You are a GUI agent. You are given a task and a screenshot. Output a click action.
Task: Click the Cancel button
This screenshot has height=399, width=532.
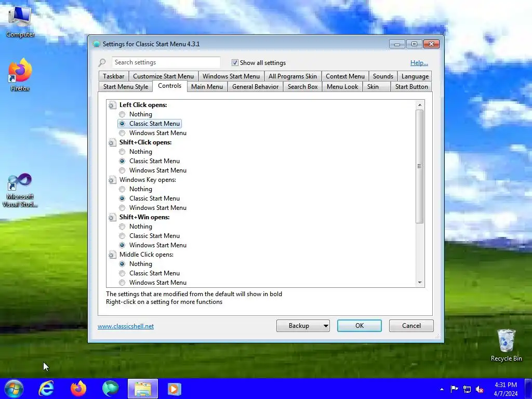[411, 326]
